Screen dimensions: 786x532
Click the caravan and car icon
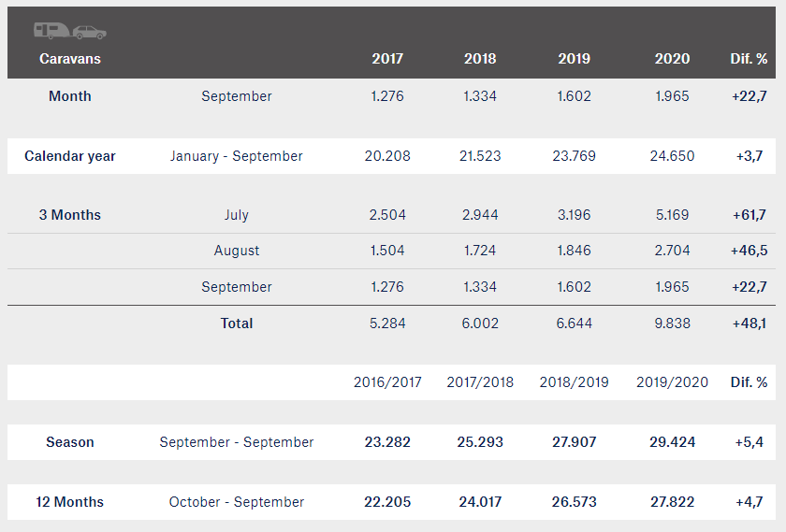[70, 31]
